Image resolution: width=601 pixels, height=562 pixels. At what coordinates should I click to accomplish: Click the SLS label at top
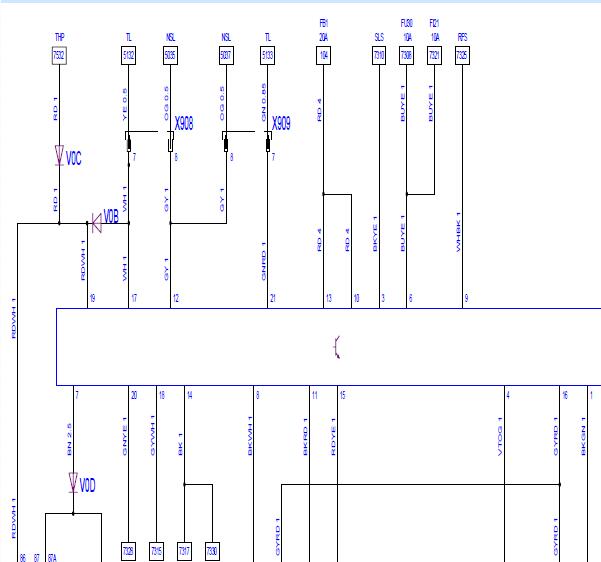379,37
